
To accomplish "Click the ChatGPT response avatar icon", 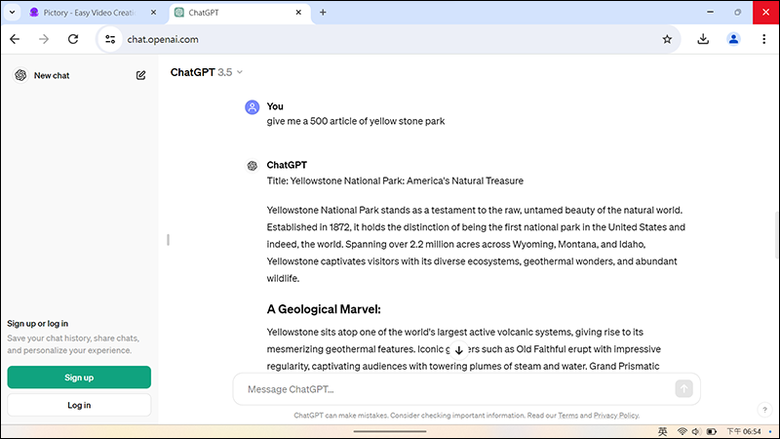I will coord(252,166).
